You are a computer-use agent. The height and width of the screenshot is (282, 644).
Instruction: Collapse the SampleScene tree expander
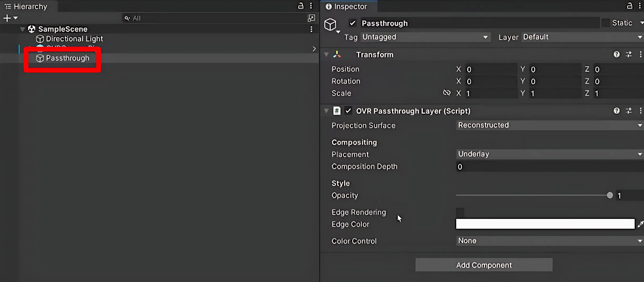[22, 29]
